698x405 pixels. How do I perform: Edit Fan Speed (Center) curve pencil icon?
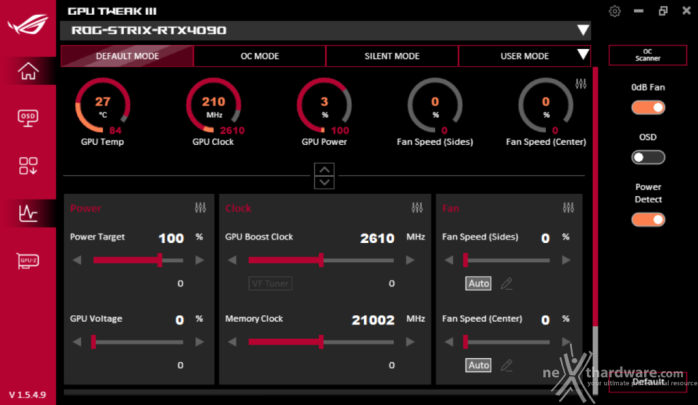[507, 365]
